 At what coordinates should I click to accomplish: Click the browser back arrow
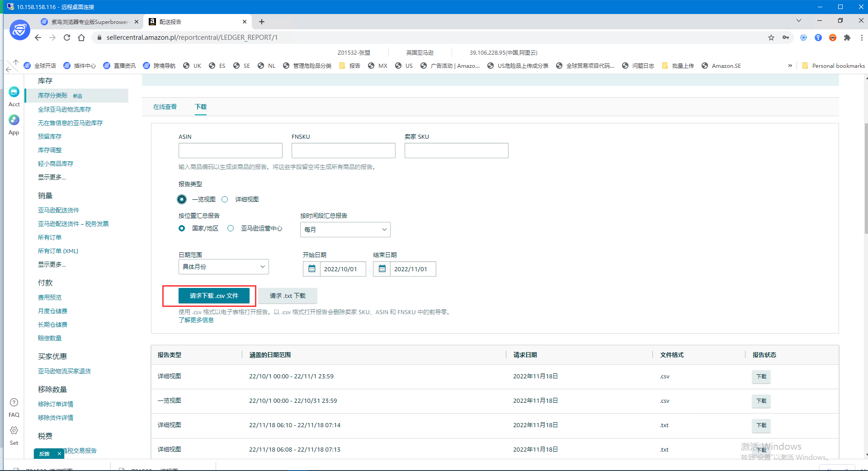point(38,38)
